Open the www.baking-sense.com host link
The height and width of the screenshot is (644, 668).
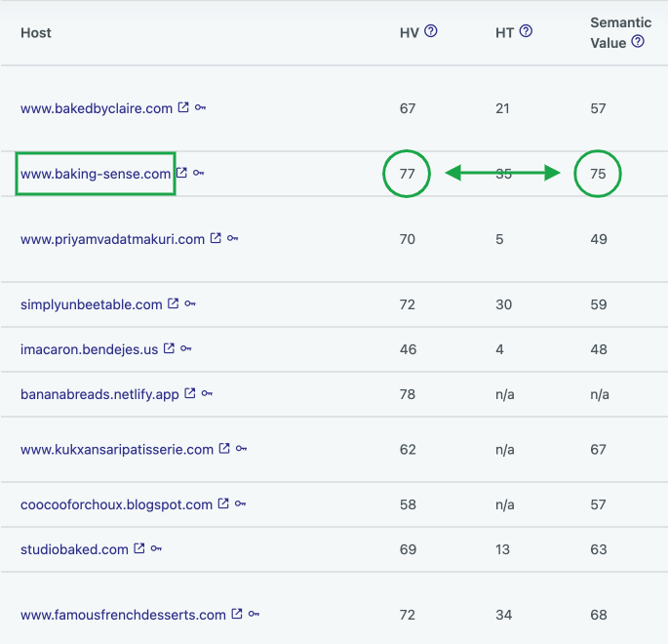(x=96, y=174)
